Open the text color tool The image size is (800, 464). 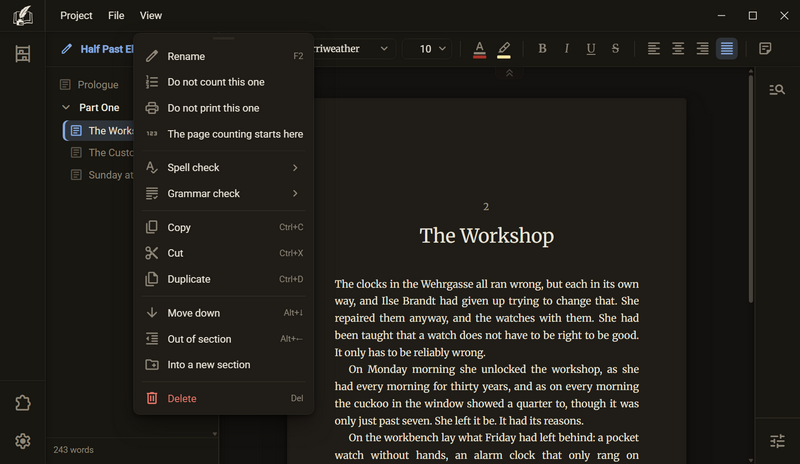(x=479, y=49)
